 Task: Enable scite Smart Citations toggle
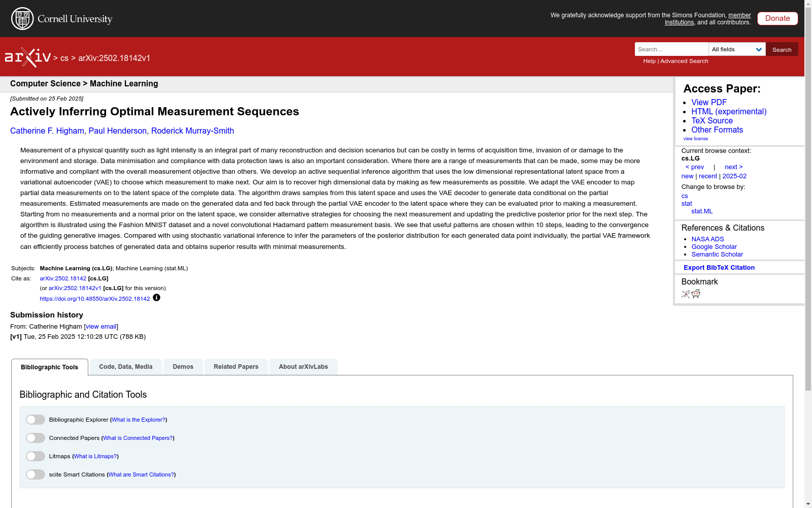(36, 474)
